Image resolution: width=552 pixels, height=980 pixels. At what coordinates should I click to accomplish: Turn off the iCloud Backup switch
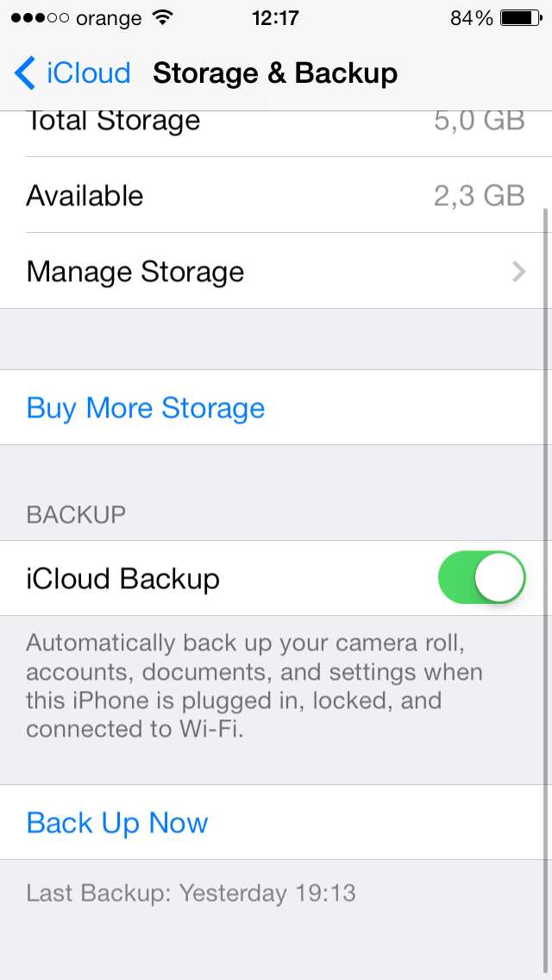pos(482,577)
